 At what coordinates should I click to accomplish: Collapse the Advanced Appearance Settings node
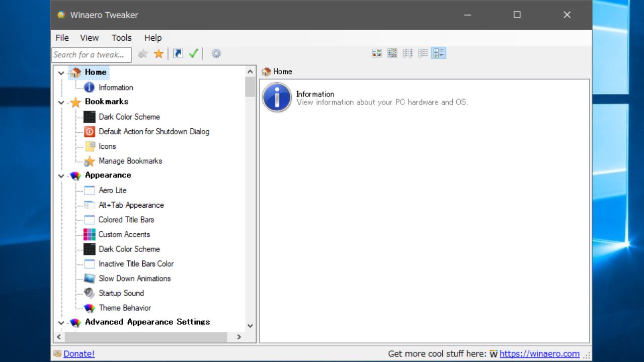point(61,323)
